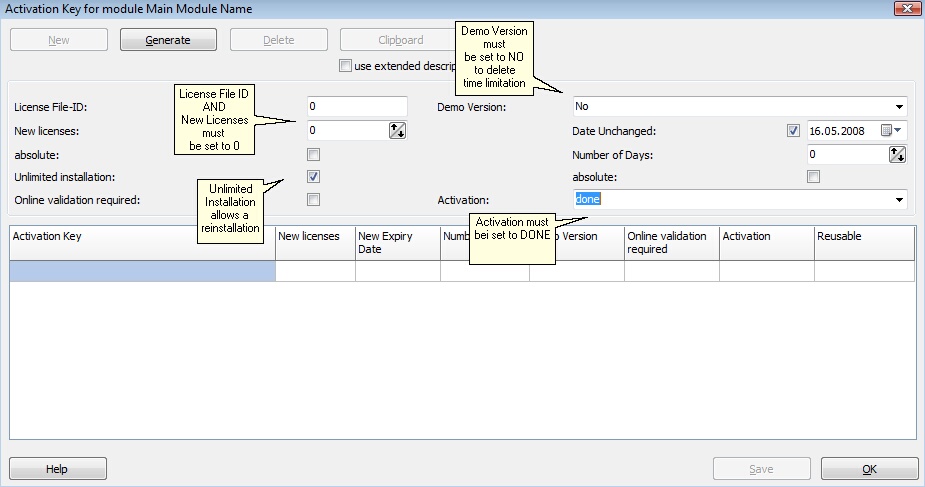925x487 pixels.
Task: Open the Activation dropdown list
Action: [x=899, y=200]
